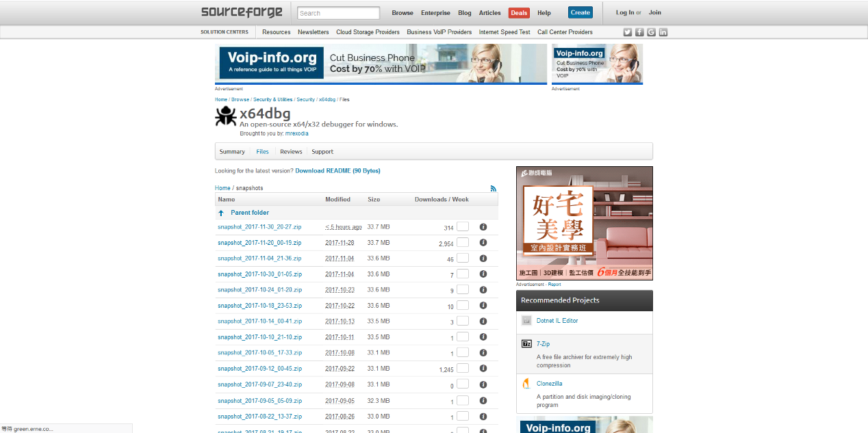Open Call Center Providers link
868x433 pixels.
(x=565, y=32)
